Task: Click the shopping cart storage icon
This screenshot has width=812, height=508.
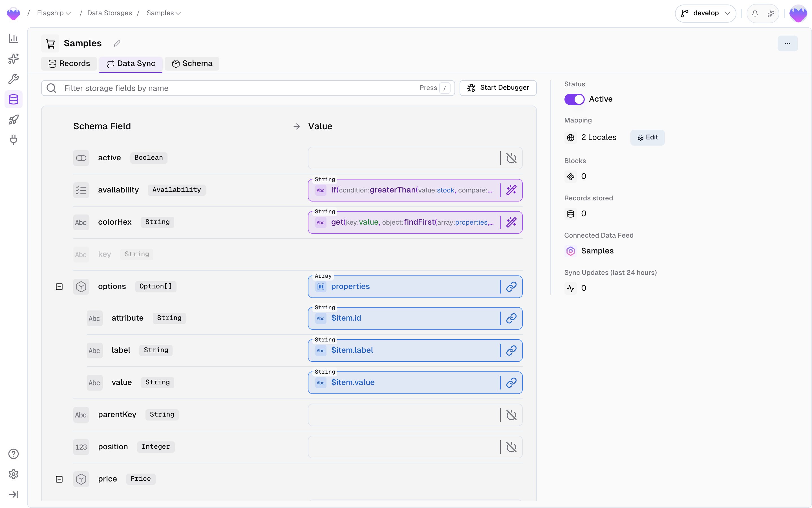Action: [50, 43]
